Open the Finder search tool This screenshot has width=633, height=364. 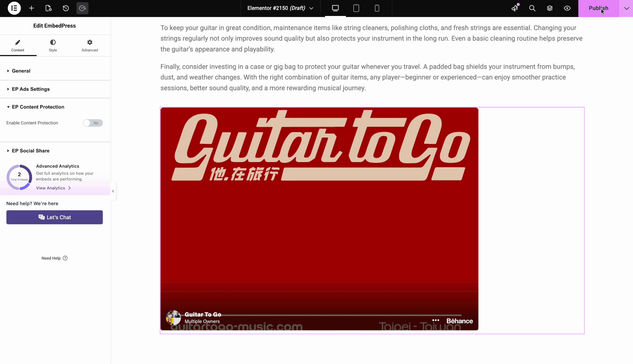(x=532, y=8)
